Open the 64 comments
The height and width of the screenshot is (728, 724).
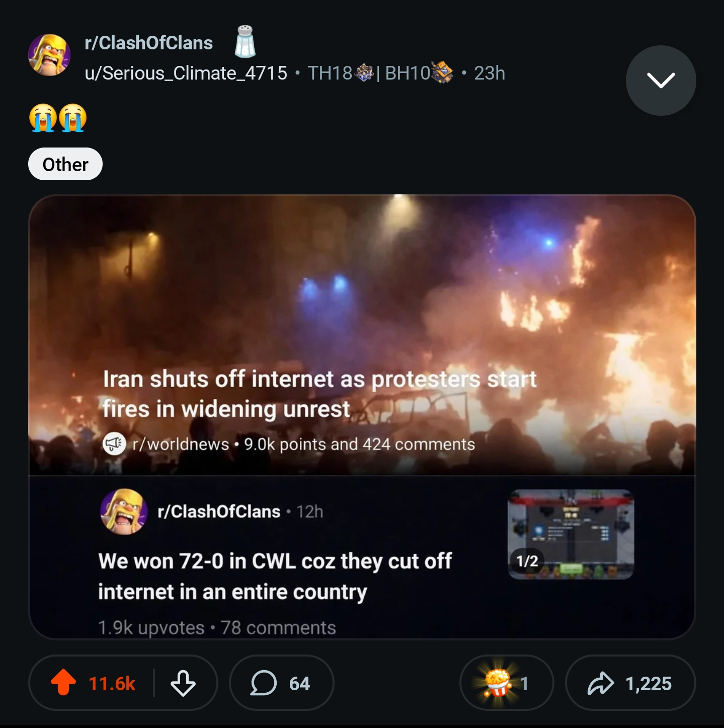coord(281,683)
